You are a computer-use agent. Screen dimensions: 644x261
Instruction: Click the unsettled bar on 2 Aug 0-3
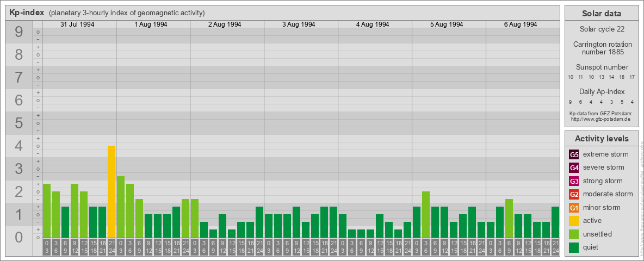click(195, 219)
